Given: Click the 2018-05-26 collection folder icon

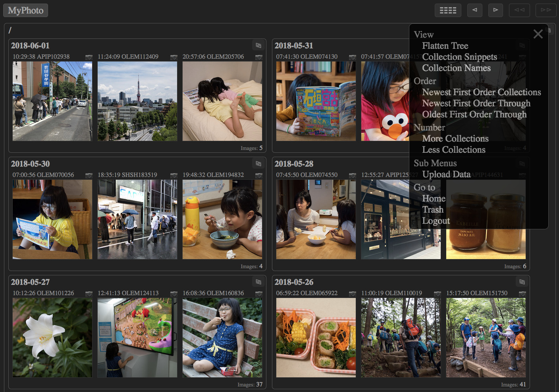Looking at the screenshot, I should (x=522, y=282).
